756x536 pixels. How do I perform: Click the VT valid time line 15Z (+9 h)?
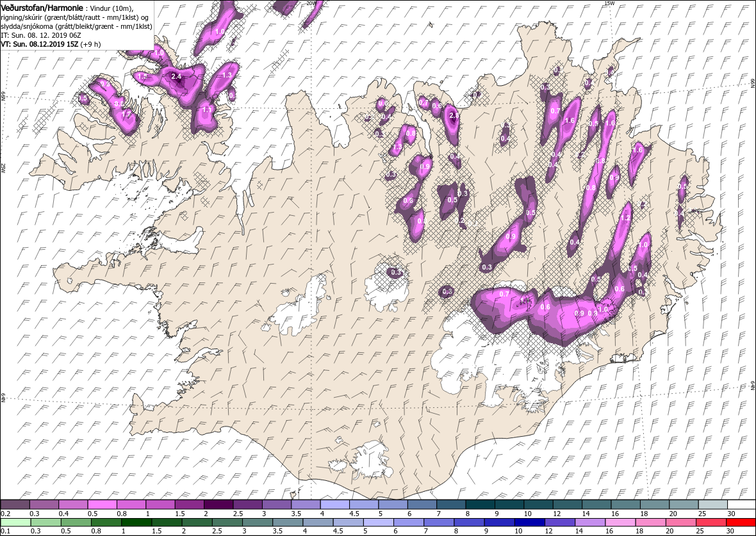(51, 44)
